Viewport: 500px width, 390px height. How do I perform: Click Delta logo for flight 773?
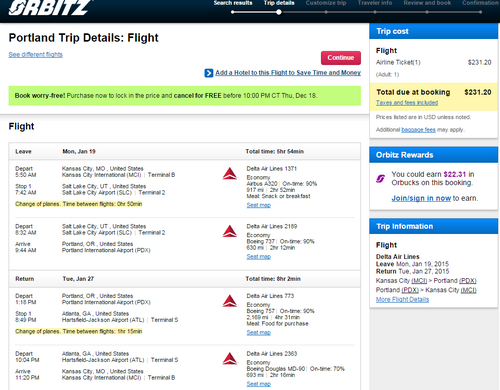point(230,301)
